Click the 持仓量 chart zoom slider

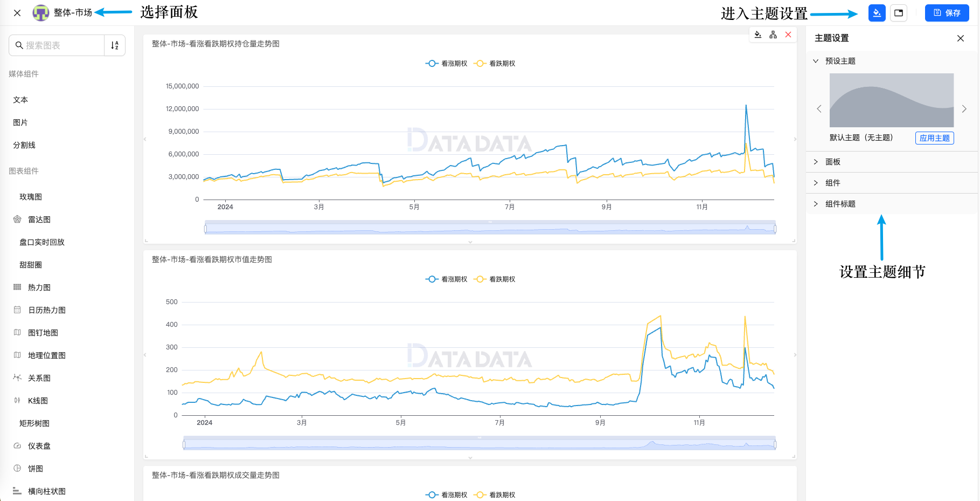(490, 228)
